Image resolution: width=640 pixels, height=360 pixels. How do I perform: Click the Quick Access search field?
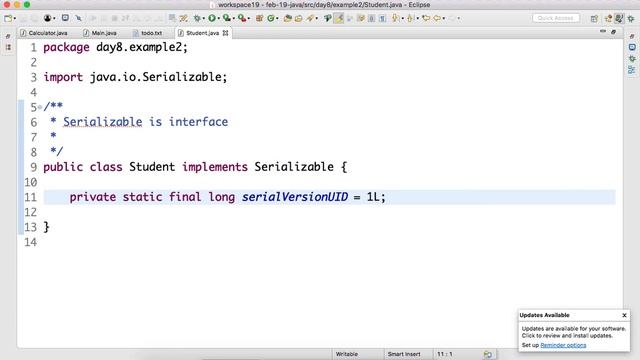(x=556, y=18)
